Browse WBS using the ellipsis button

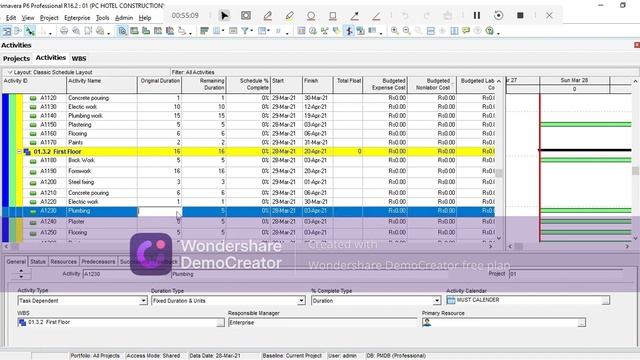point(220,323)
